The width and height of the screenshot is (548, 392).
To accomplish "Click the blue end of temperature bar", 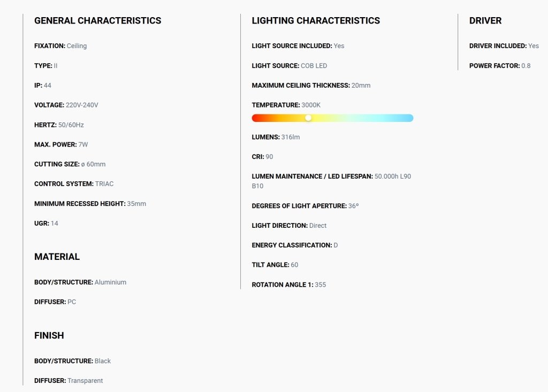I will [409, 118].
